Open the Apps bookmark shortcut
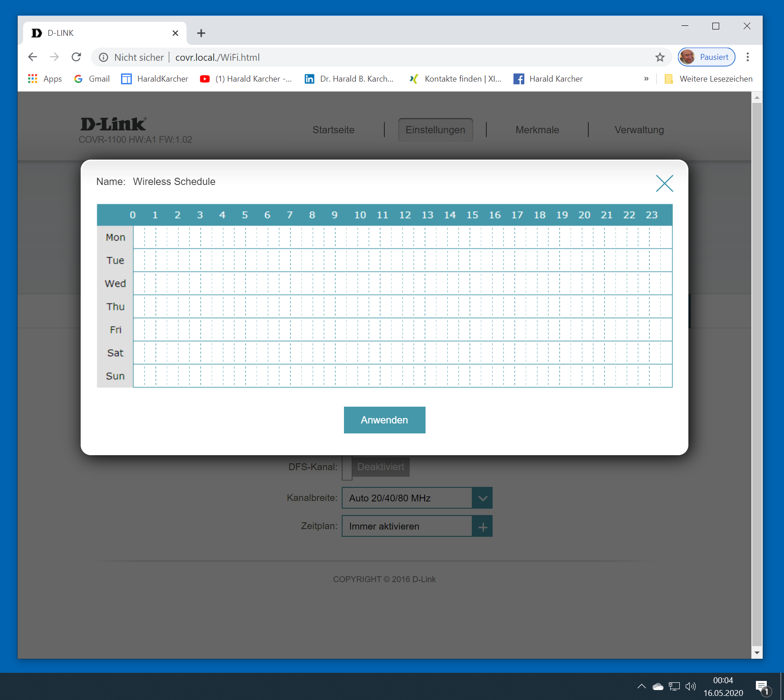 (x=45, y=79)
